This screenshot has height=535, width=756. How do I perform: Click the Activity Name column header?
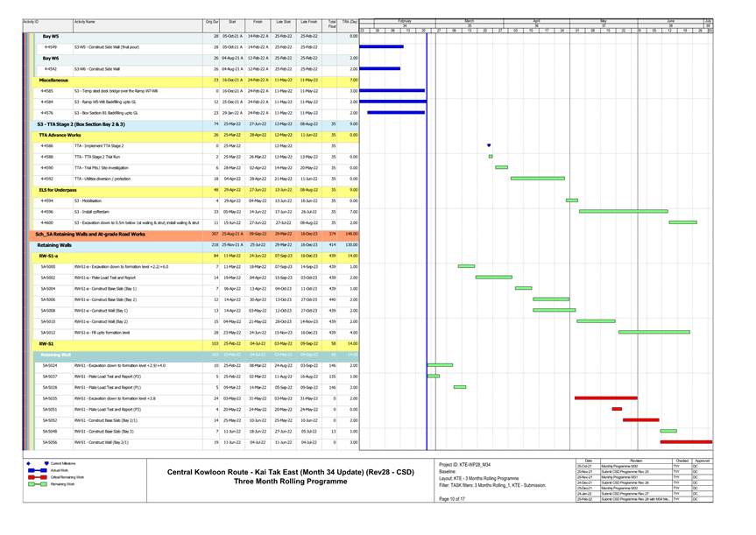tap(85, 21)
